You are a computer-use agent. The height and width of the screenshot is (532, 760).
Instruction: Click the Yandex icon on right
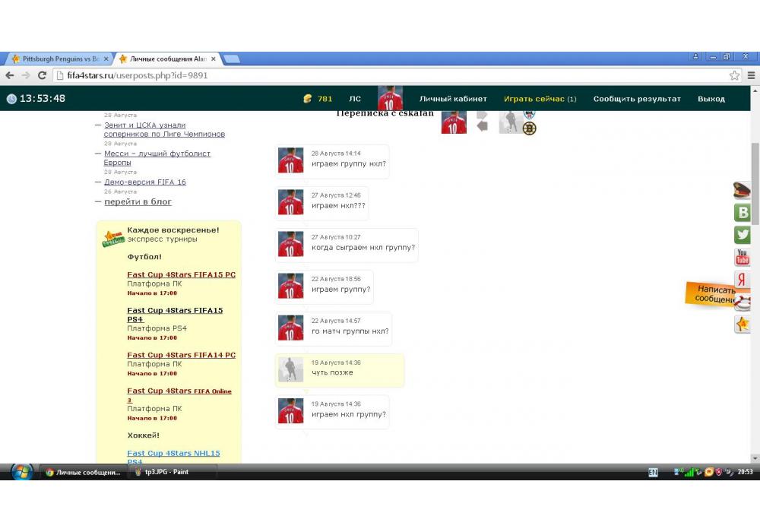pyautogui.click(x=742, y=280)
